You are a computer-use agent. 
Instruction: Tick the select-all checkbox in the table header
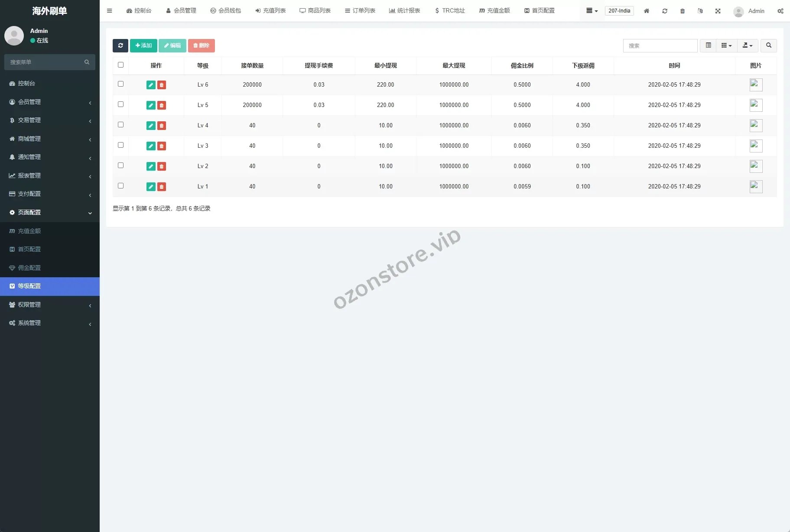click(x=121, y=65)
